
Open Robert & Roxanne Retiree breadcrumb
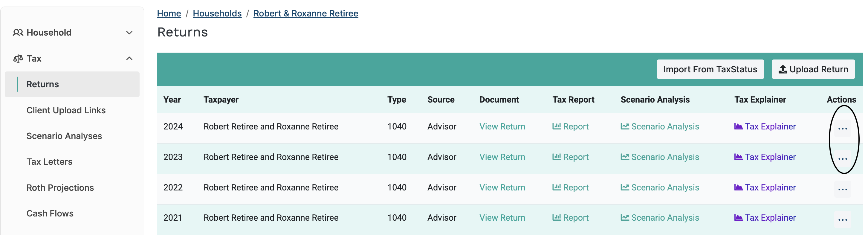[305, 13]
